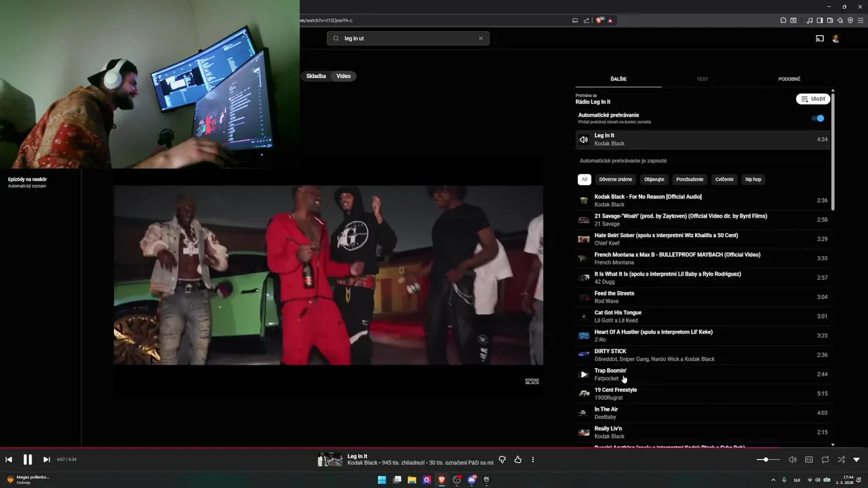868x488 pixels.
Task: Save the queue with the Uložiť button
Action: click(x=813, y=99)
